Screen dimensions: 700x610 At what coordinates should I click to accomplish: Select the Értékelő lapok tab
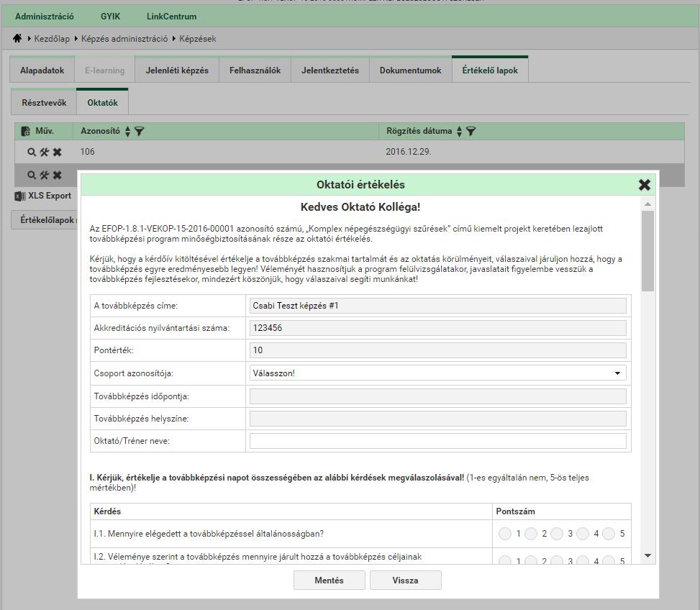[x=490, y=70]
